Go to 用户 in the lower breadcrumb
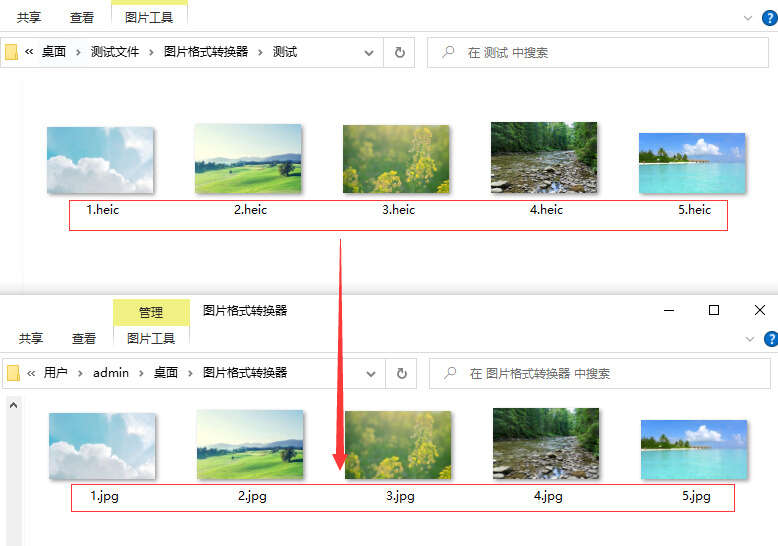Screen dimensions: 778x546 (56, 372)
